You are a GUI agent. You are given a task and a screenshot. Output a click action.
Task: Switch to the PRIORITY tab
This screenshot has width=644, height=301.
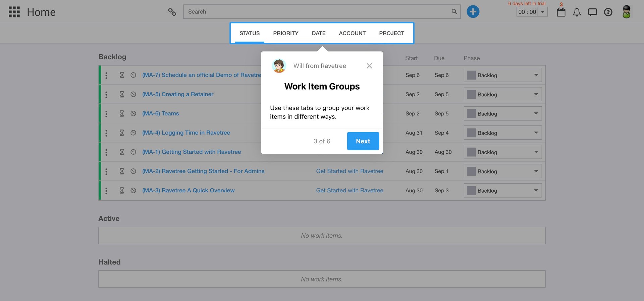coord(286,33)
